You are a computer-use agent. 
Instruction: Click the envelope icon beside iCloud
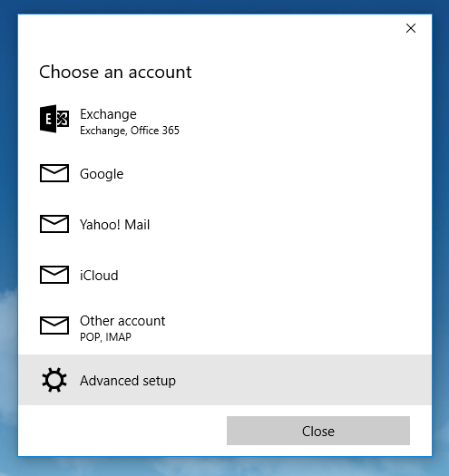(54, 275)
